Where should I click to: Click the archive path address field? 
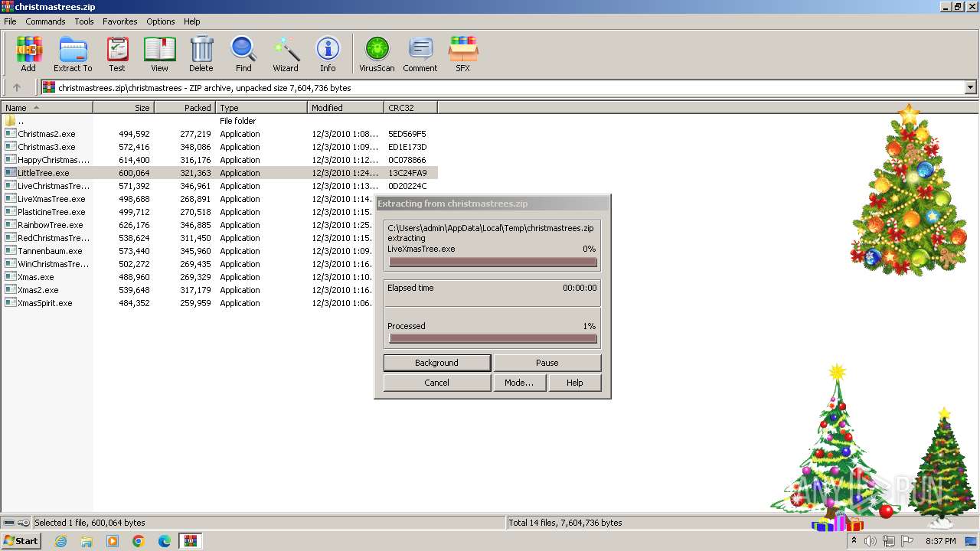[504, 87]
